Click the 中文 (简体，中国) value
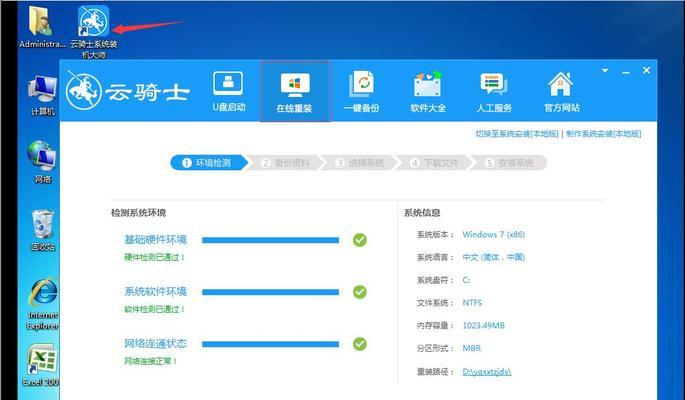The height and width of the screenshot is (400, 685). click(x=494, y=257)
